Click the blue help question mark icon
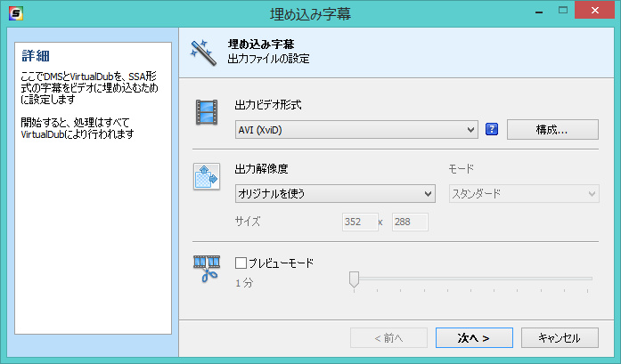 pyautogui.click(x=491, y=130)
